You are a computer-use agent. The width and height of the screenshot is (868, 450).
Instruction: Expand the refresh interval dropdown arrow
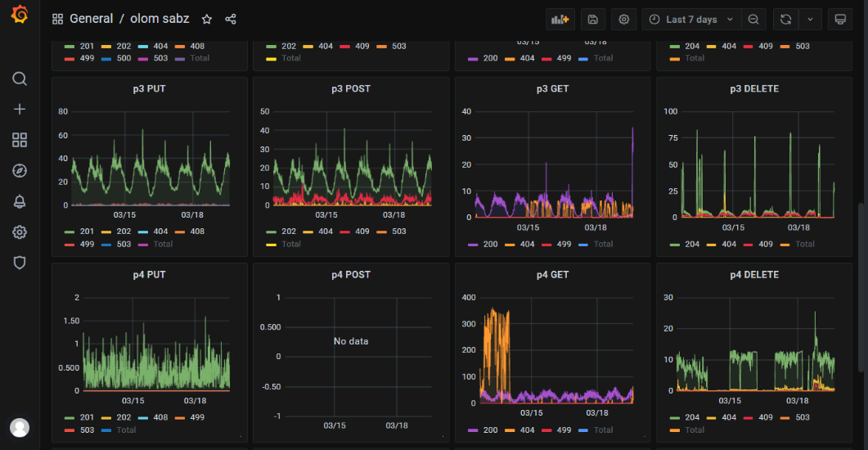(x=810, y=19)
